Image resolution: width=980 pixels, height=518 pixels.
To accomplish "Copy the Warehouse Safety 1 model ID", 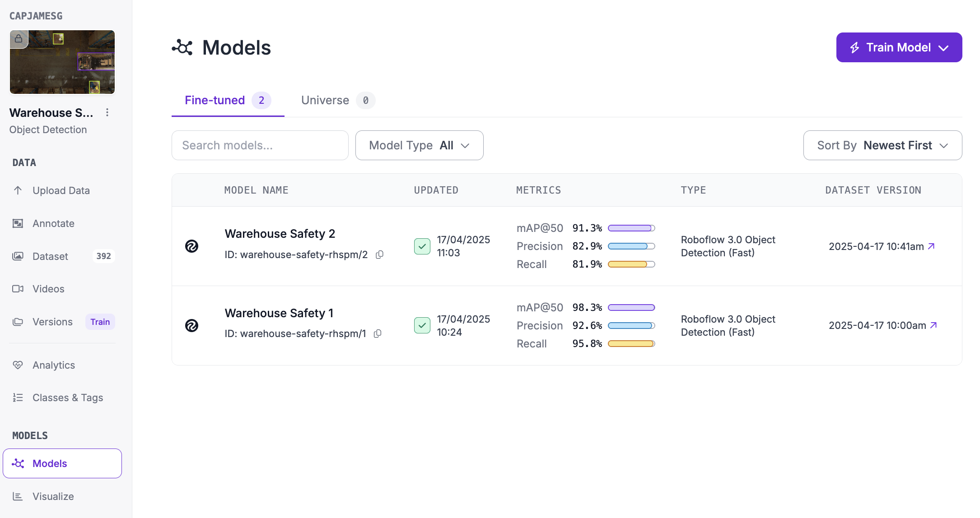I will click(378, 333).
